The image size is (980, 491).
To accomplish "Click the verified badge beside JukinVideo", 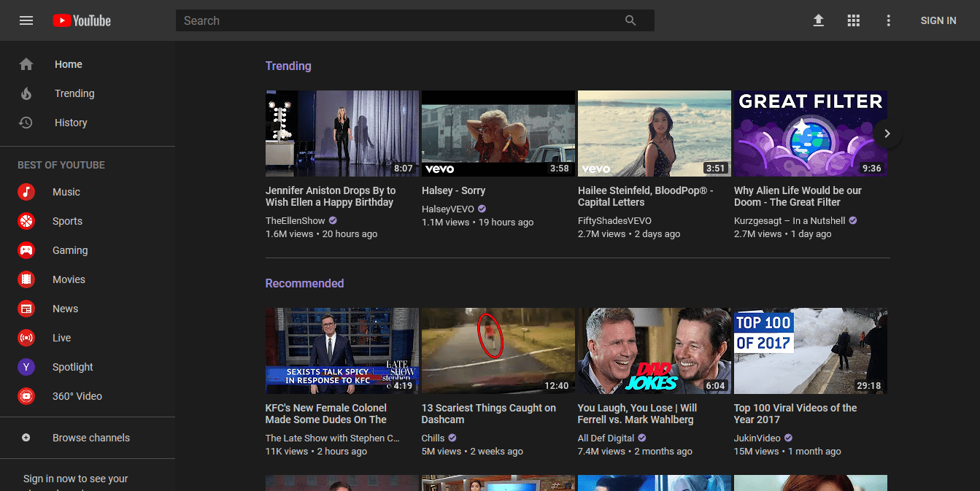I will point(788,438).
